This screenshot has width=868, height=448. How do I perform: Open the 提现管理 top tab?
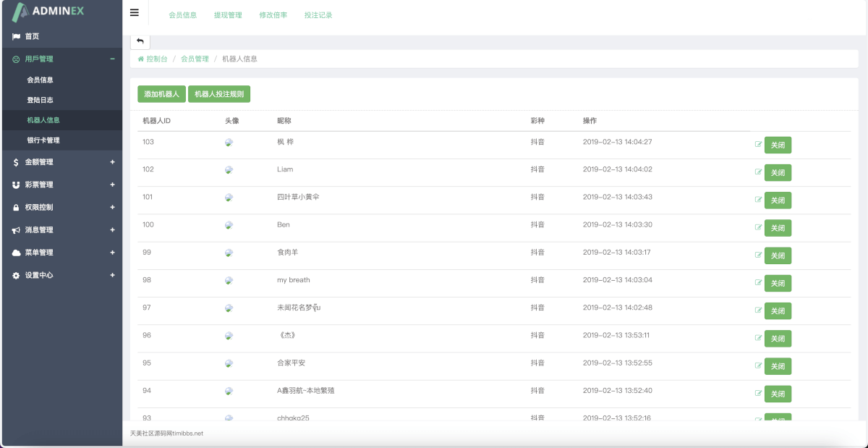(228, 14)
